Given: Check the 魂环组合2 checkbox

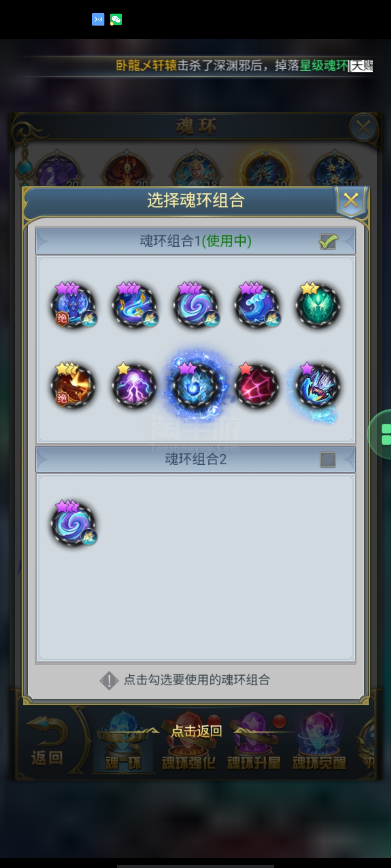Looking at the screenshot, I should tap(328, 460).
